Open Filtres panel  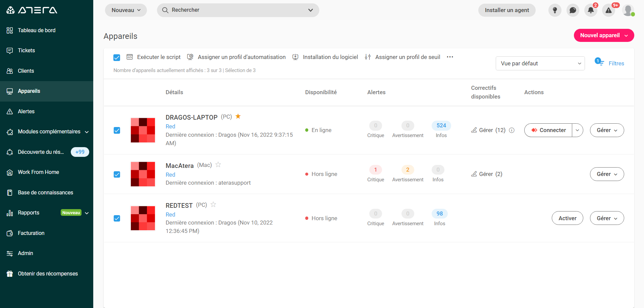609,63
